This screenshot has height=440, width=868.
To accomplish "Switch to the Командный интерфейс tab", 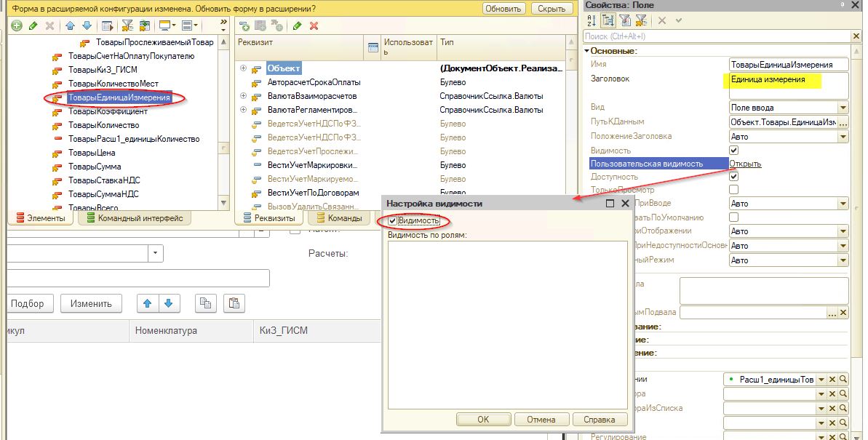I will pos(135,218).
